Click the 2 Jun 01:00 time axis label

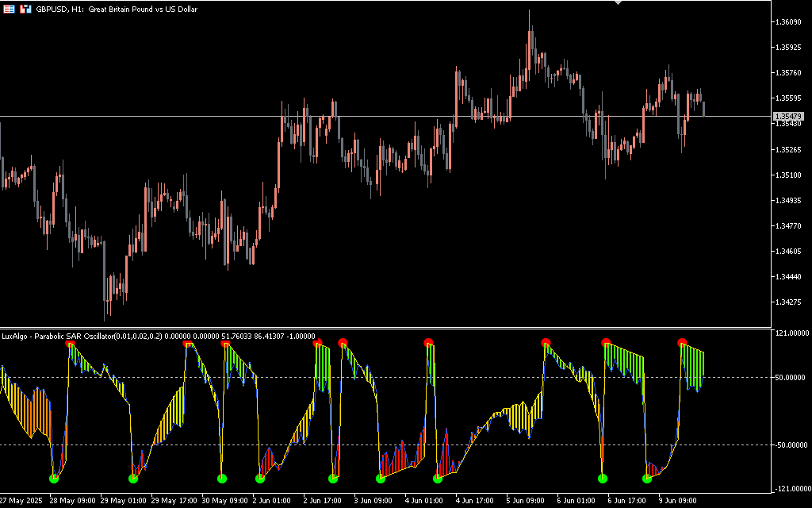(x=272, y=501)
